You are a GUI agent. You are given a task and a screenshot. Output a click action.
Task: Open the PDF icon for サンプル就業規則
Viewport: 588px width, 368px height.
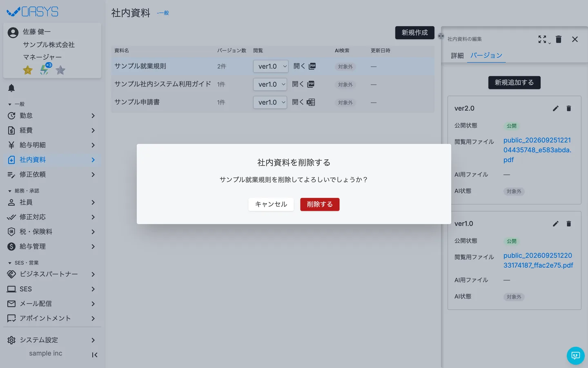pos(312,66)
